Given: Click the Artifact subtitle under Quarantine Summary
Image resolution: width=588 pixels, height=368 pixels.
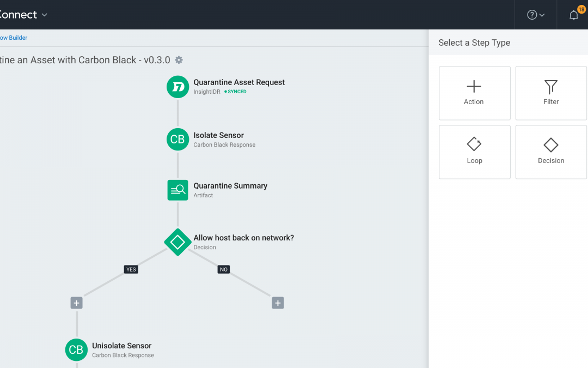Looking at the screenshot, I should (203, 195).
